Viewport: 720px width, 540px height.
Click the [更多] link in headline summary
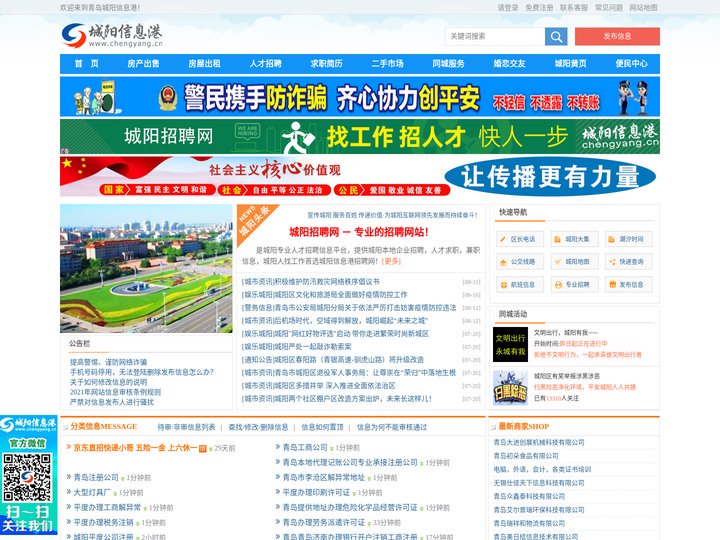click(x=392, y=261)
